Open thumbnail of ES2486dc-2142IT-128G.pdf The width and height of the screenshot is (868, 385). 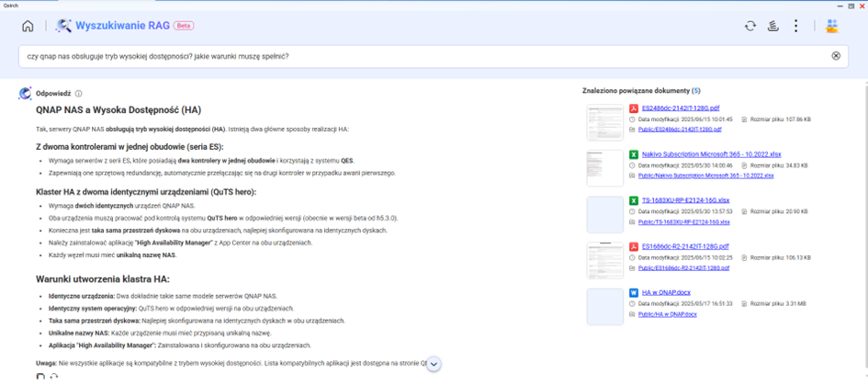click(x=604, y=122)
